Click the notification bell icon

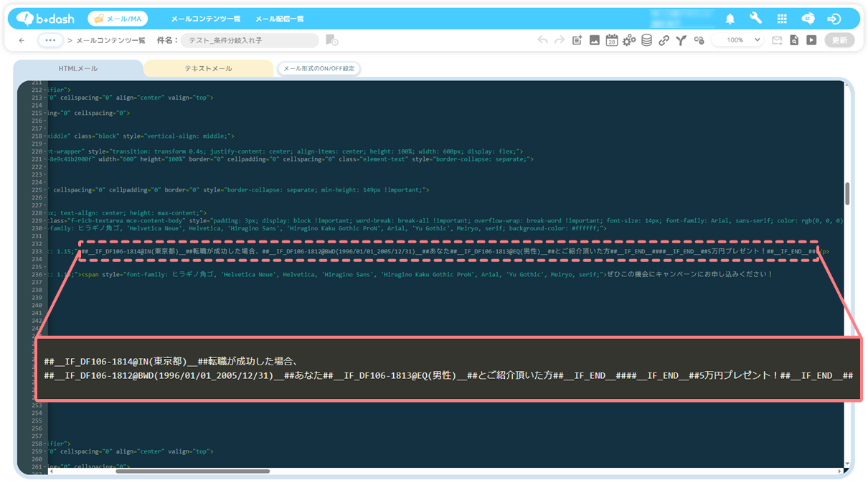point(730,19)
